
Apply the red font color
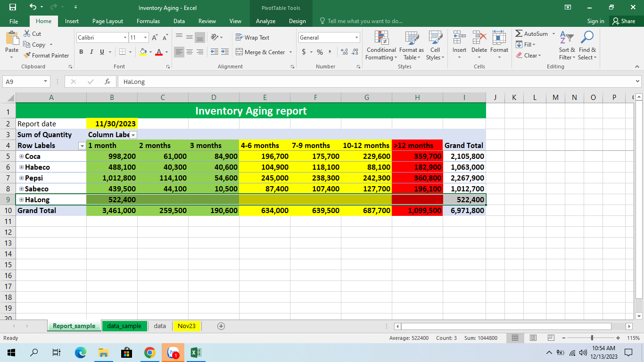point(159,52)
